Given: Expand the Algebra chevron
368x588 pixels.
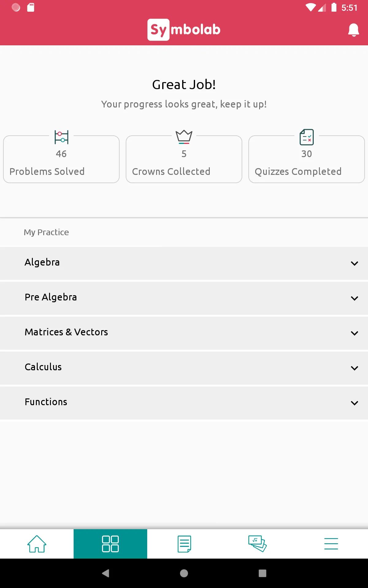Looking at the screenshot, I should coord(355,263).
